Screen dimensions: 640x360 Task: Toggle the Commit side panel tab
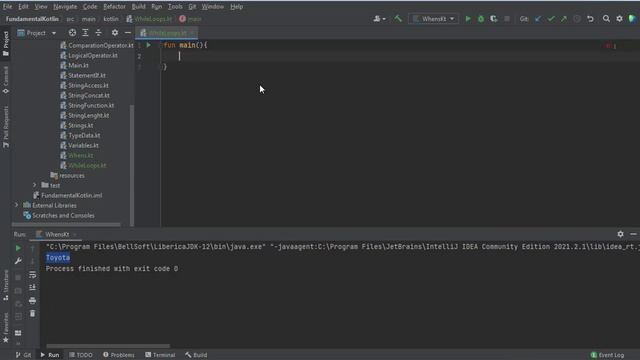tap(6, 80)
